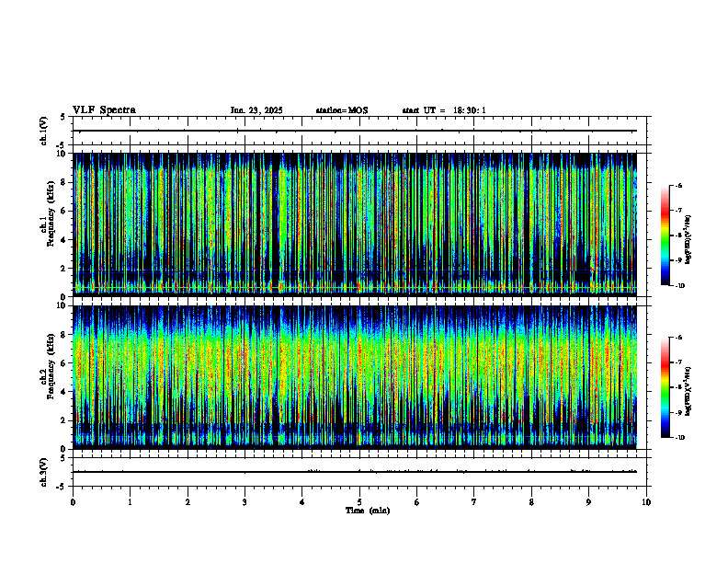Screen dimensions: 728x563
Task: Click the 'station=MOS' header label
Action: [x=342, y=110]
